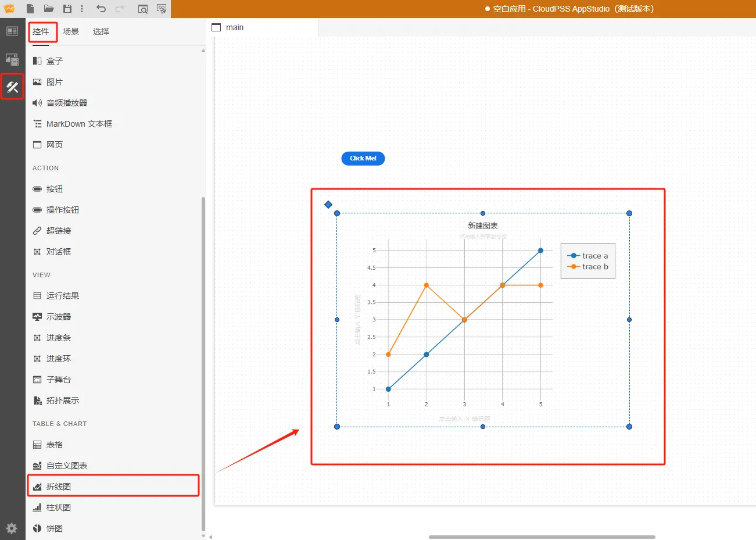Click the control list scroll-down arrow
The image size is (756, 540).
pyautogui.click(x=203, y=536)
